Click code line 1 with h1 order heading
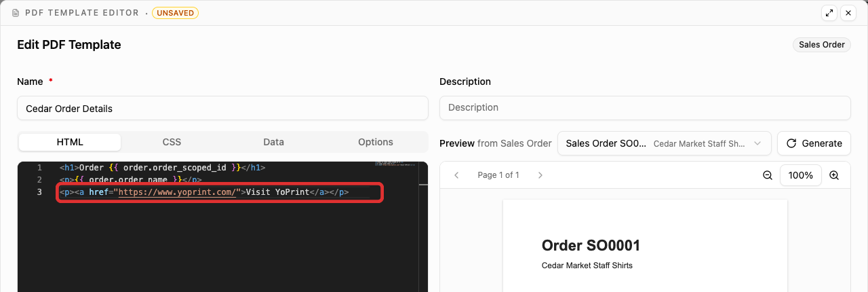This screenshot has height=292, width=868. 162,167
